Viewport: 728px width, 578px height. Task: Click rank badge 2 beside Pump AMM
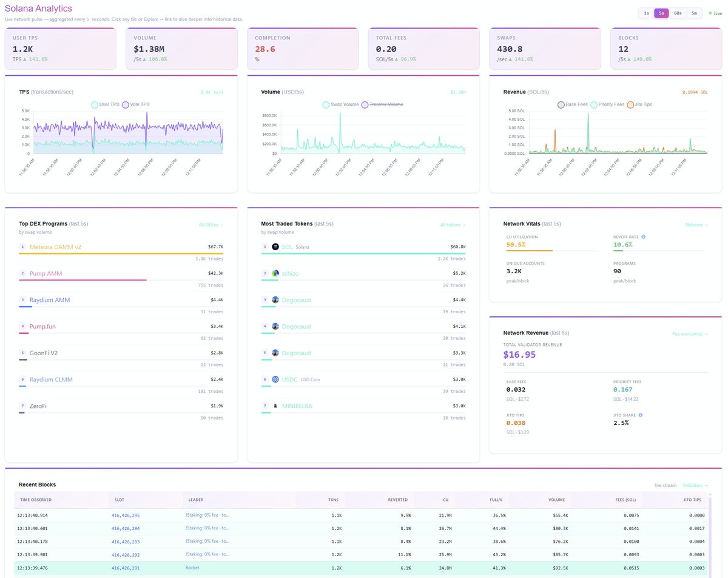click(22, 273)
